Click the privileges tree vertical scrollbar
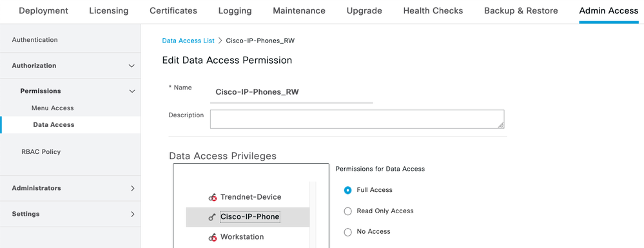This screenshot has height=248, width=644. coord(313,215)
